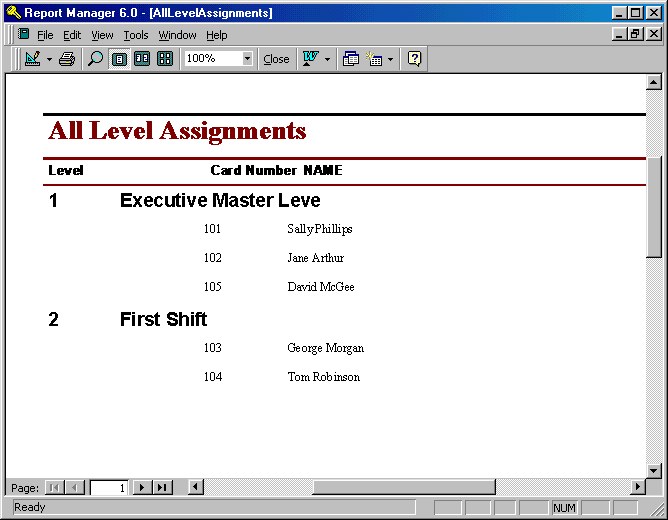Toggle One Page view
This screenshot has width=668, height=520.
coord(119,59)
